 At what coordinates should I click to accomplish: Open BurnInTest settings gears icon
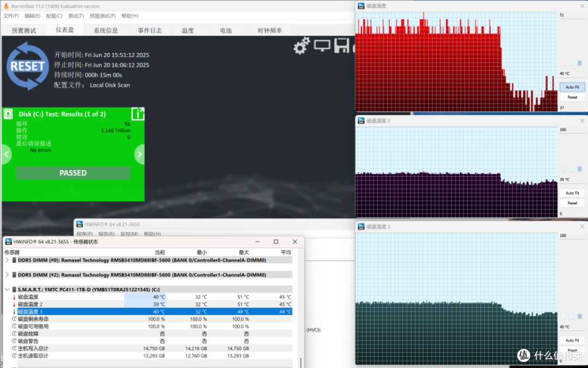[x=302, y=46]
